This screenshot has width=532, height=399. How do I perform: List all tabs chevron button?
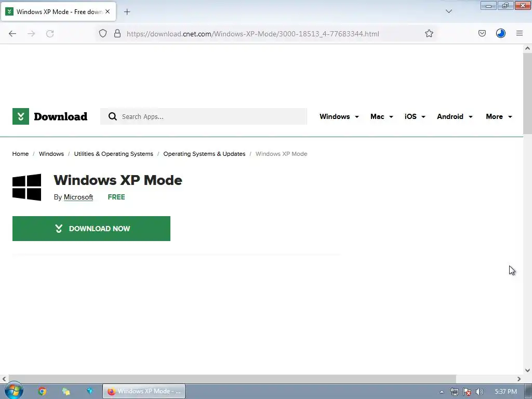[449, 11]
